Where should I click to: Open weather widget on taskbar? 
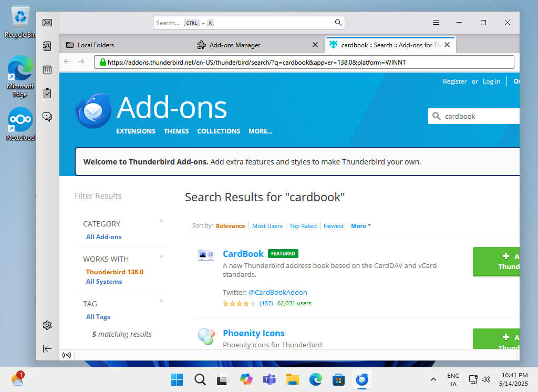point(17,379)
